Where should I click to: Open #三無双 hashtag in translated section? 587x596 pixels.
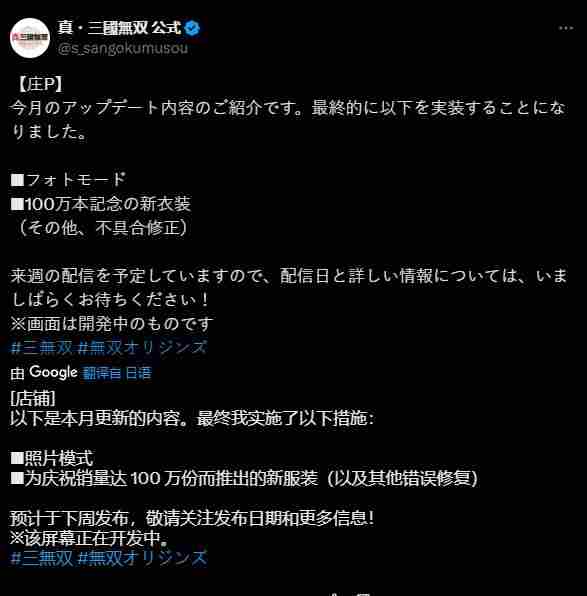pyautogui.click(x=42, y=558)
